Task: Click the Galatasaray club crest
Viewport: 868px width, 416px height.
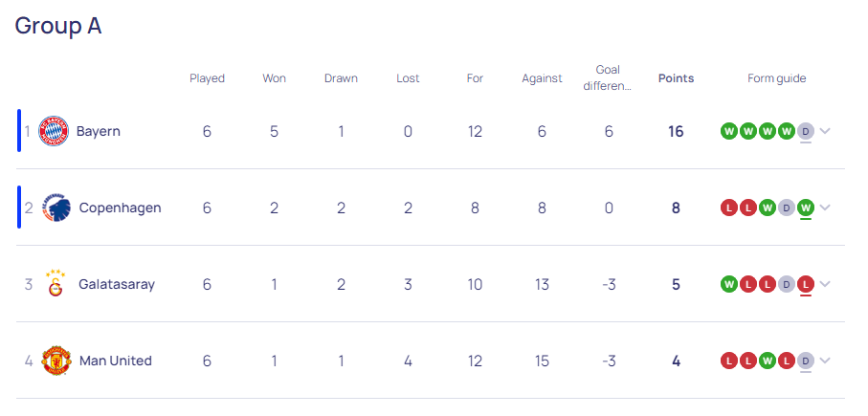Action: 56,284
